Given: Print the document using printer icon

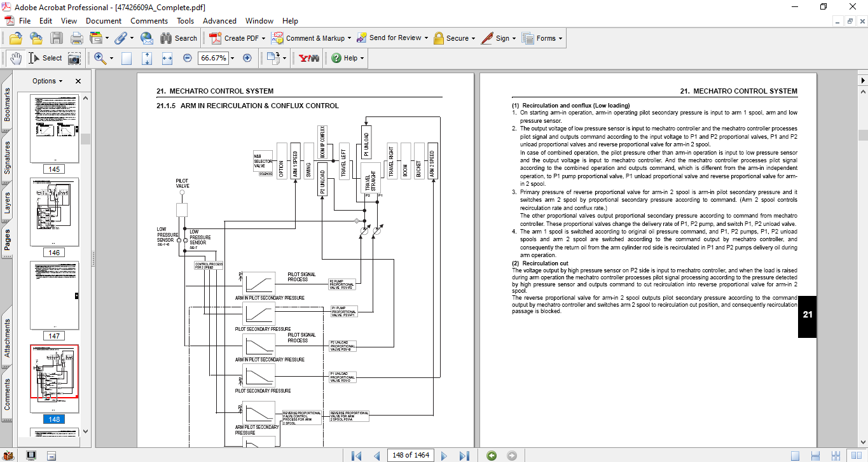Looking at the screenshot, I should [77, 38].
